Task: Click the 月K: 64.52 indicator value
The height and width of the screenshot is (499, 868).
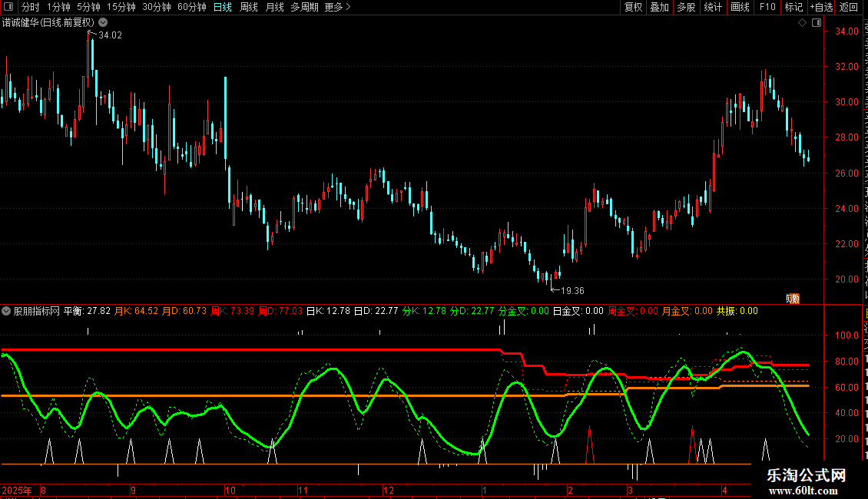Action: (136, 311)
